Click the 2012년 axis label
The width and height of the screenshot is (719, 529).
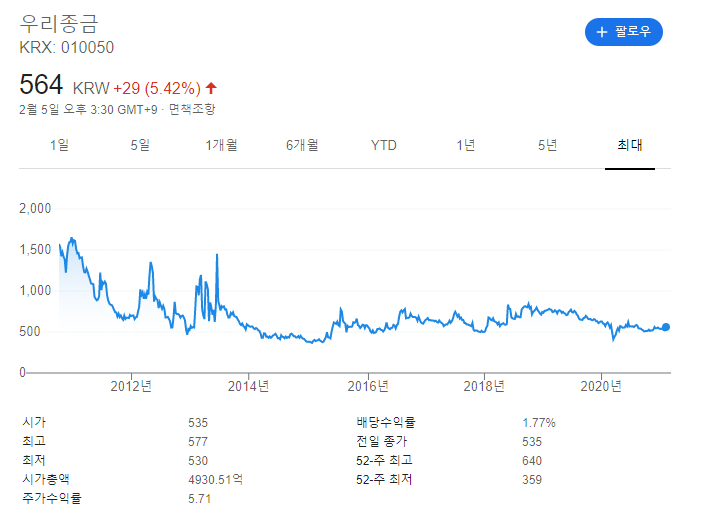[x=131, y=386]
